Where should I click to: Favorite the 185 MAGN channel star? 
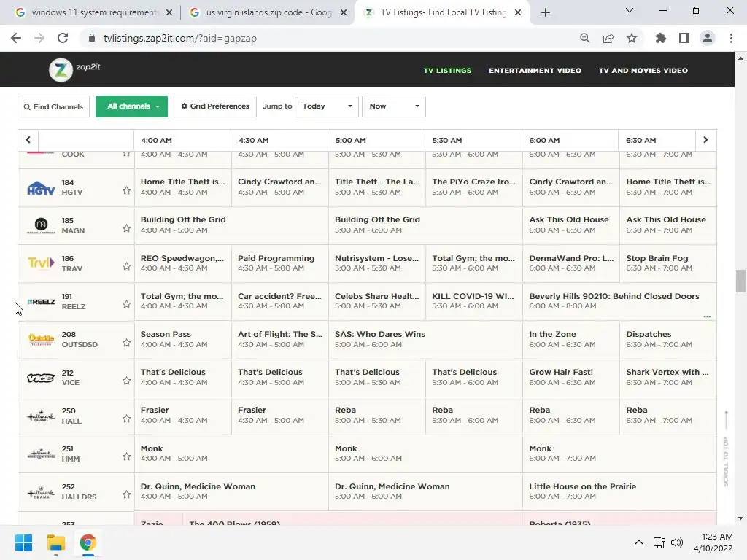point(126,228)
